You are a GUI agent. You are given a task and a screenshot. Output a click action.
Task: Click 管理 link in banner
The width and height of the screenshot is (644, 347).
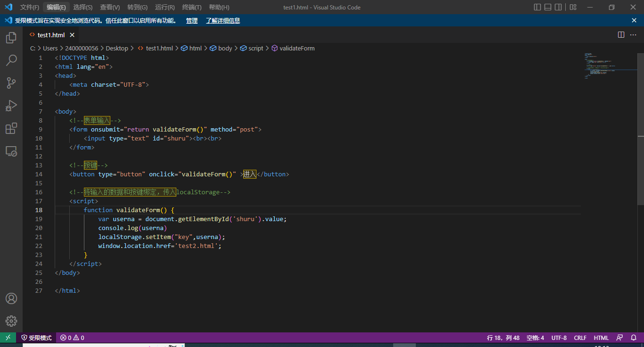(192, 20)
